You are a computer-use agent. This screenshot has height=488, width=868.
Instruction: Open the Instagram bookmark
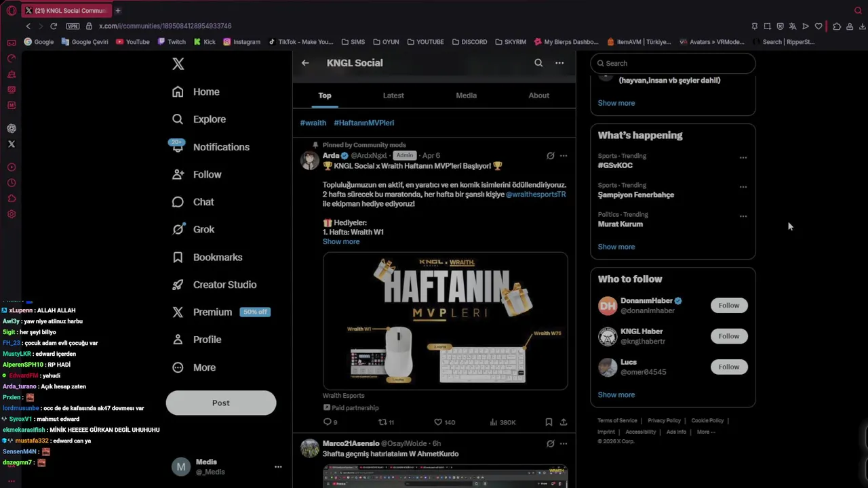(241, 42)
